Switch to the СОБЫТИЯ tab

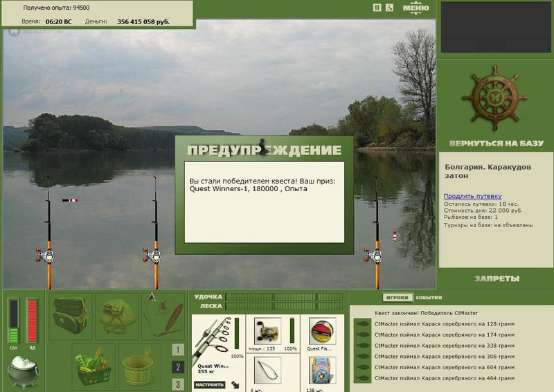(429, 298)
